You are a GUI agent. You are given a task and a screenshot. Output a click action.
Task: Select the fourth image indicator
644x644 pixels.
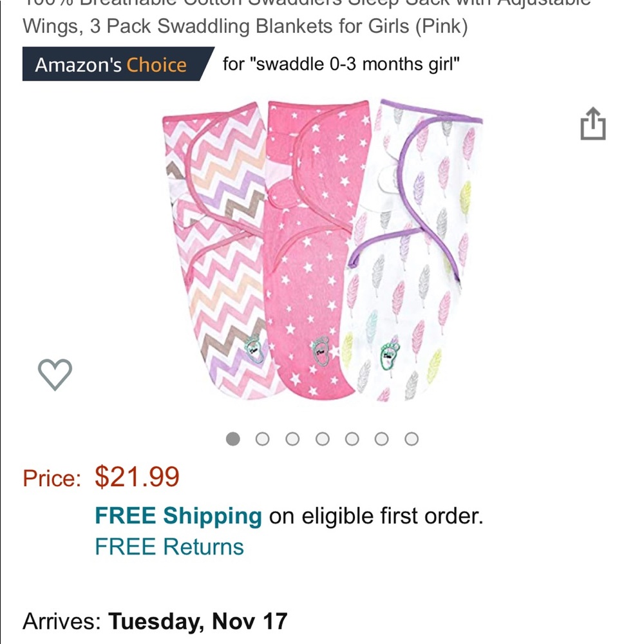point(323,439)
